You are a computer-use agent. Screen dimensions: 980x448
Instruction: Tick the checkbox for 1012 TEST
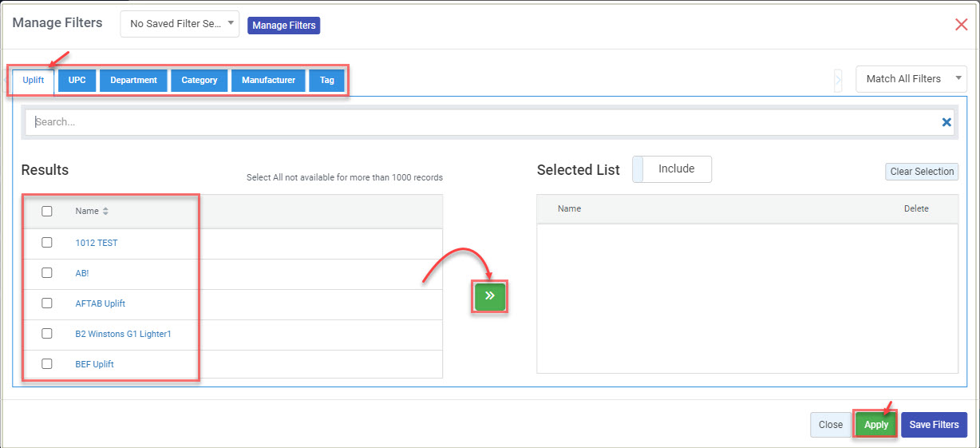[x=47, y=243]
